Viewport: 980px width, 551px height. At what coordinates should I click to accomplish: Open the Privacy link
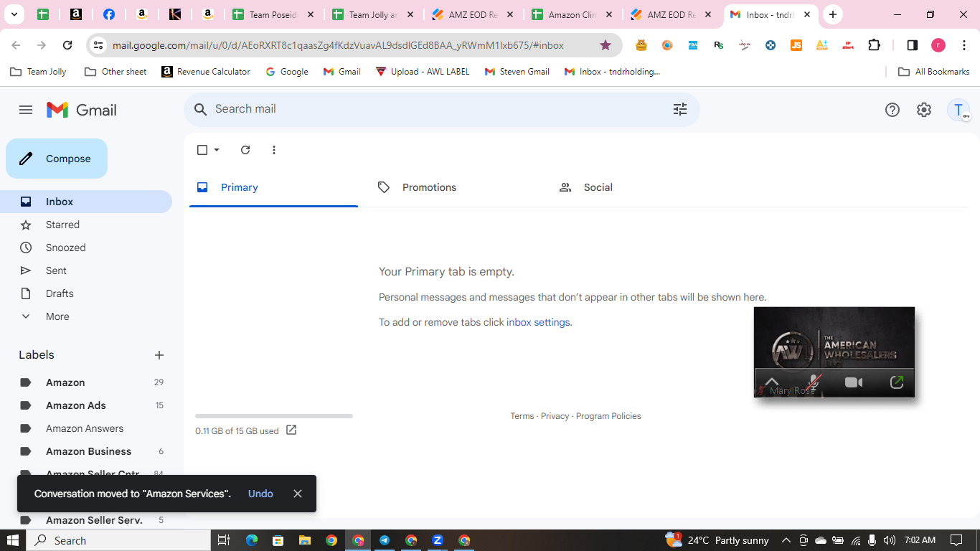[555, 416]
